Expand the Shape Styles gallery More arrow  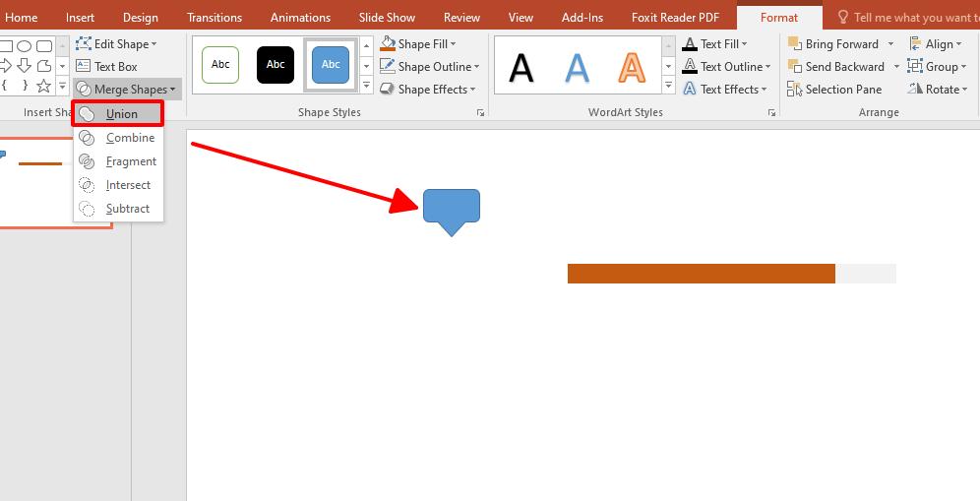click(x=367, y=85)
